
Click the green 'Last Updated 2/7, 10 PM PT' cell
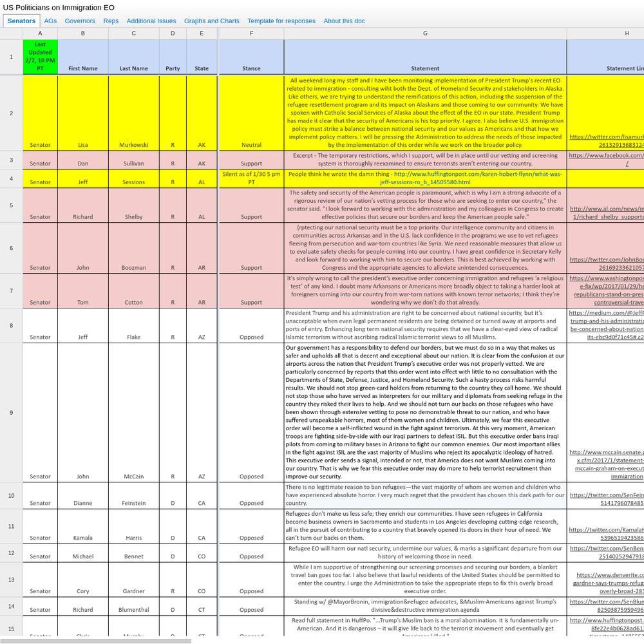coord(40,57)
